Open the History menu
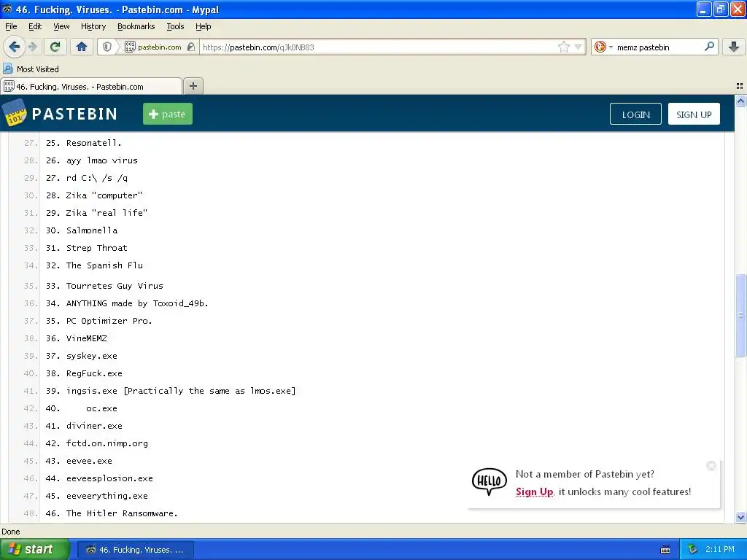 point(93,26)
